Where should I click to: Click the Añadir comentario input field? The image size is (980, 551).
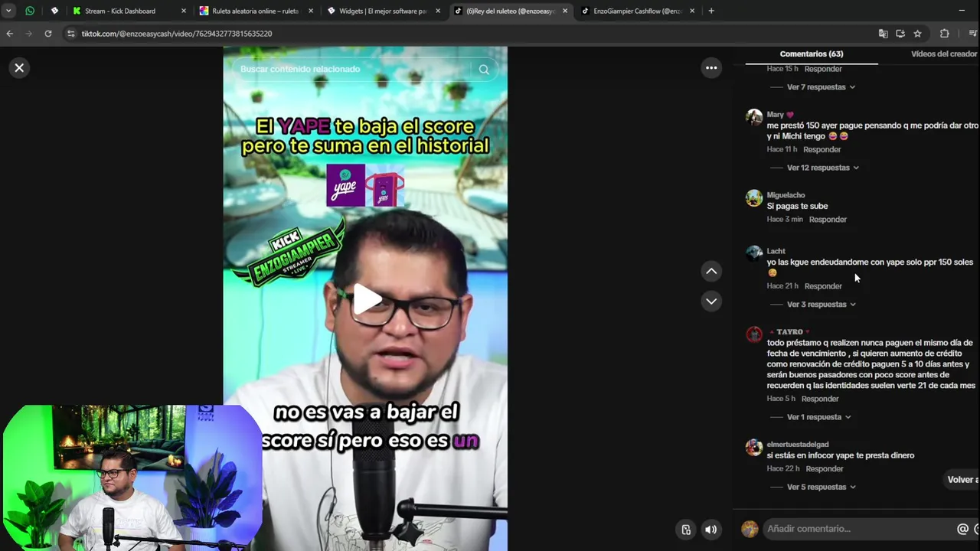point(857,529)
